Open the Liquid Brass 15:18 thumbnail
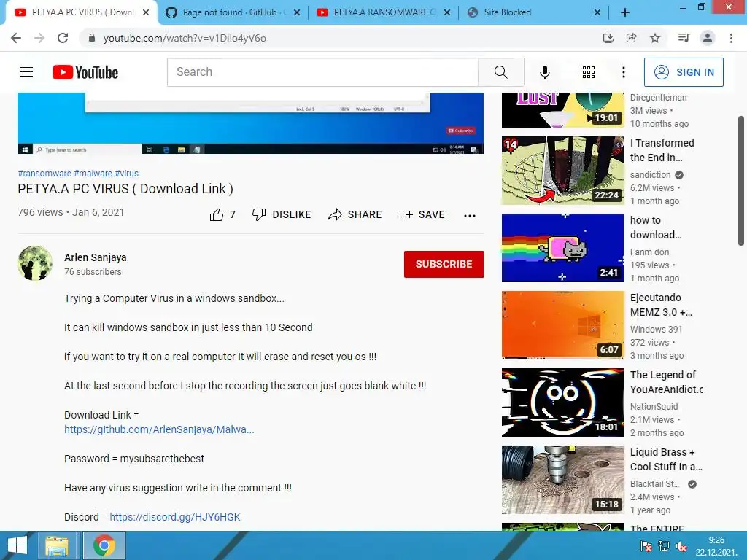The image size is (747, 560). pos(563,480)
